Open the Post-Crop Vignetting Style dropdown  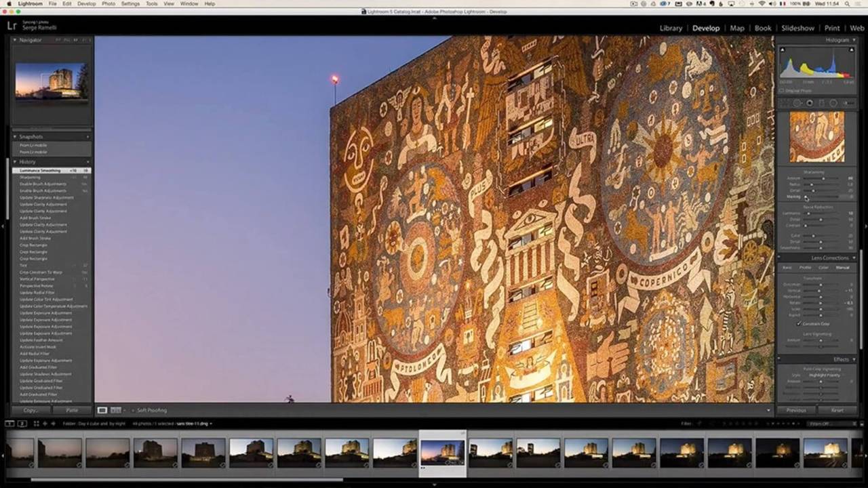tap(823, 375)
